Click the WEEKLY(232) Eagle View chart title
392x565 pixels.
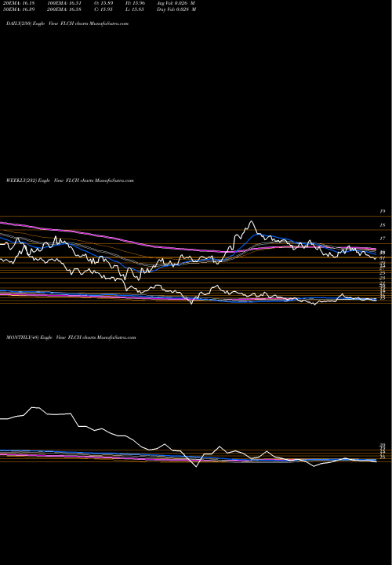coord(70,180)
